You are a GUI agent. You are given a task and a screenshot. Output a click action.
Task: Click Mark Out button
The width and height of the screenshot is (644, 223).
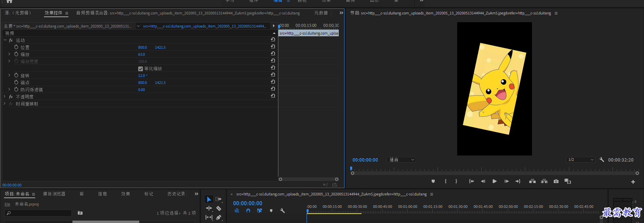[456, 181]
